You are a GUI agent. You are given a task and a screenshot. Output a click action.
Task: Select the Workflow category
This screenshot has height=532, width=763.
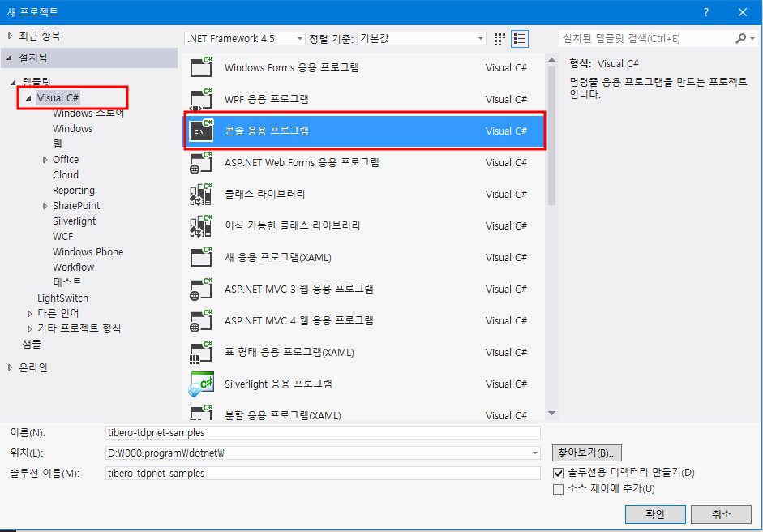(x=73, y=268)
